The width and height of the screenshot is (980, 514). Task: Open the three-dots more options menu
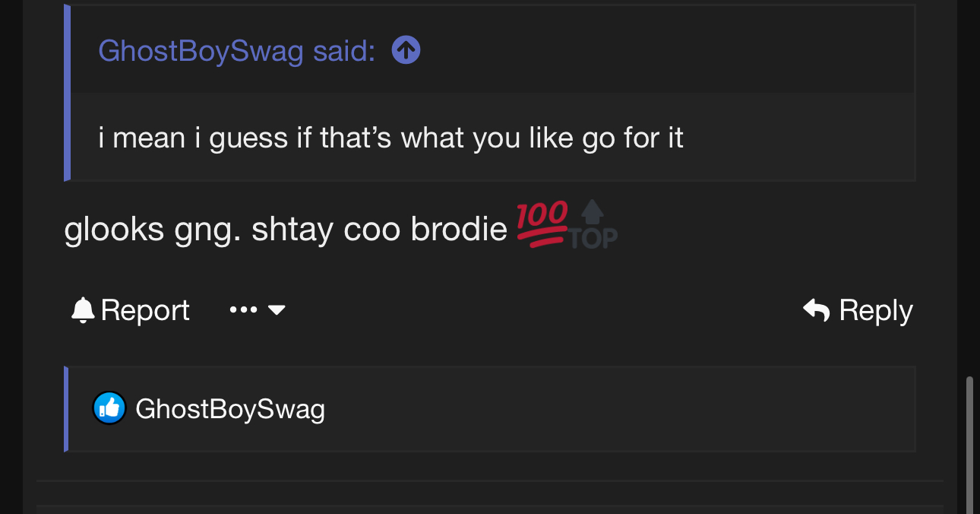[x=243, y=310]
